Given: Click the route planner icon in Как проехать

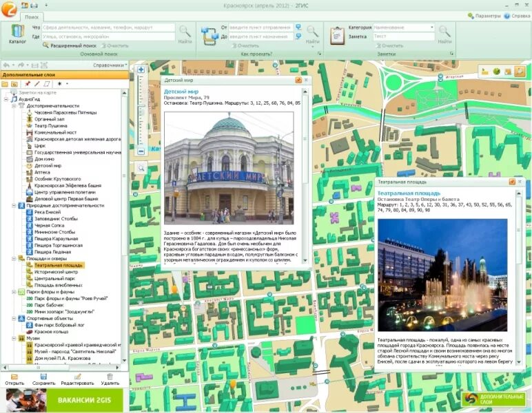Looking at the screenshot, I should pyautogui.click(x=209, y=36).
